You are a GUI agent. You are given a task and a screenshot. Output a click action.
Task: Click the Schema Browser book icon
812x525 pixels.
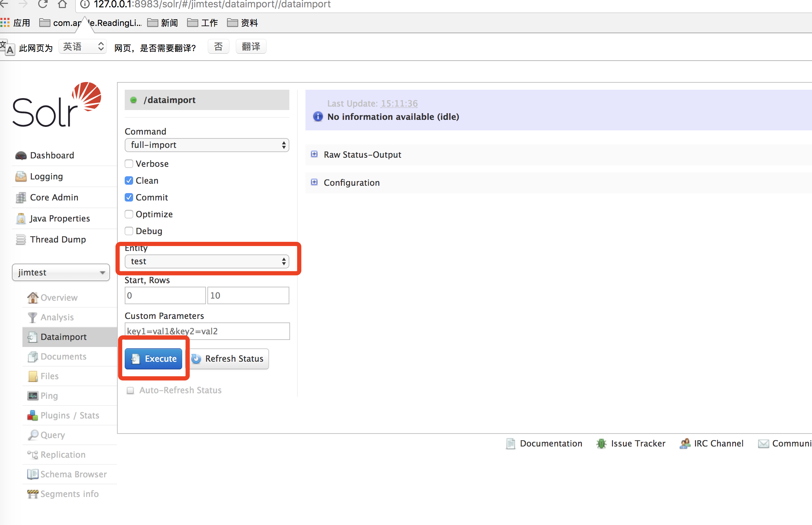33,474
